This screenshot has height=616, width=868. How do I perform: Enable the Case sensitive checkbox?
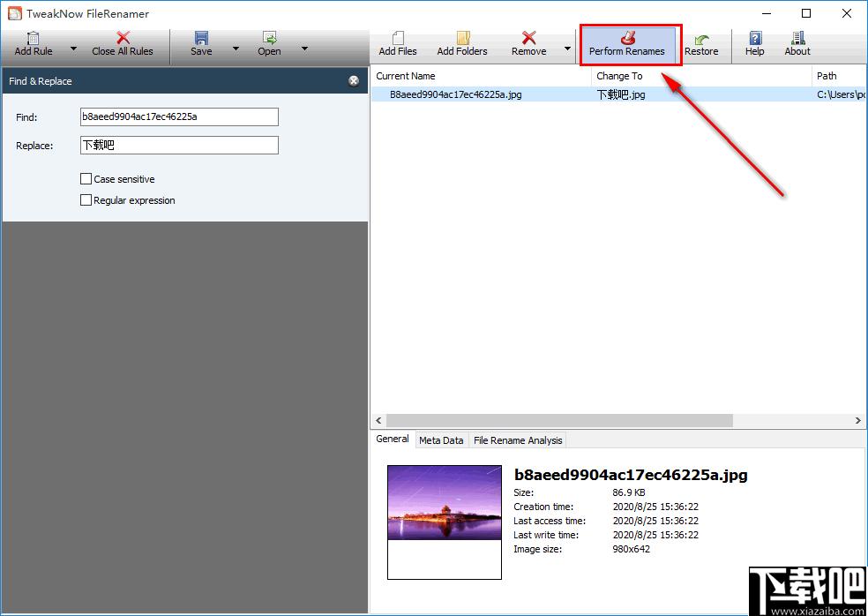pos(86,179)
